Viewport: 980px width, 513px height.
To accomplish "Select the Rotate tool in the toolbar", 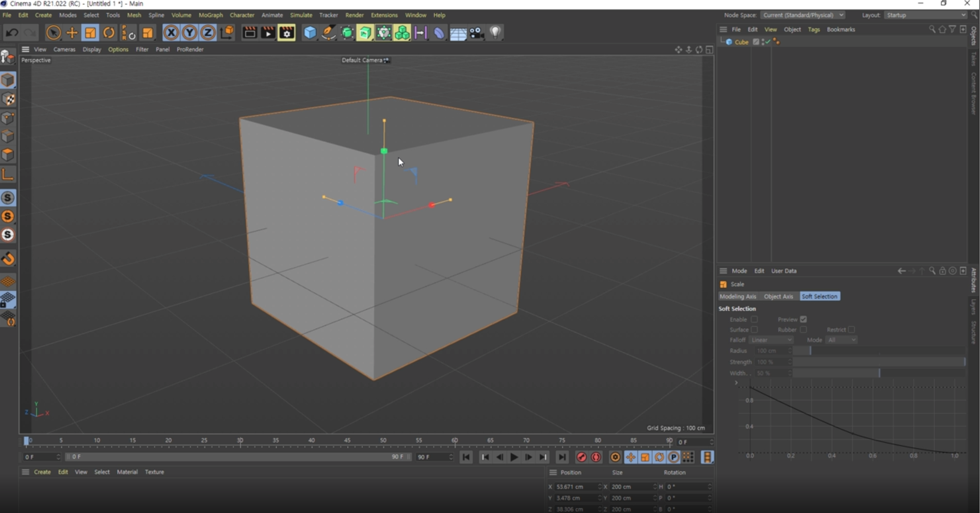I will coord(109,33).
